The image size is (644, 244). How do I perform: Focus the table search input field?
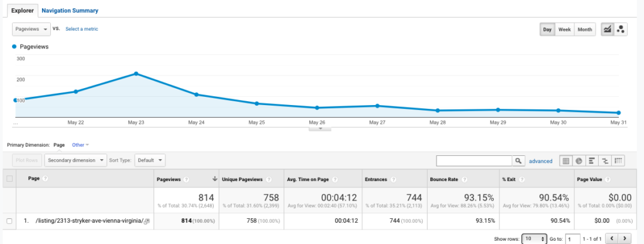[474, 161]
